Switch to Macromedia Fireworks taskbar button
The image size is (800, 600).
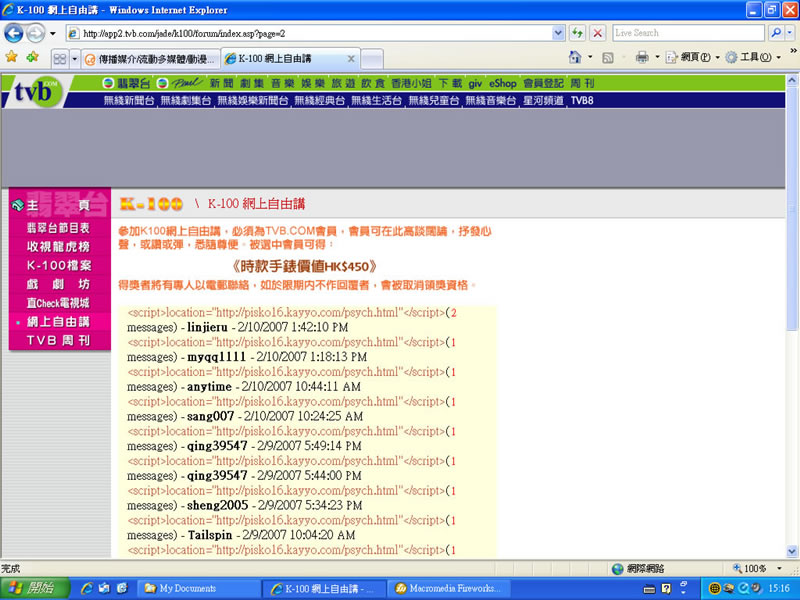448,588
